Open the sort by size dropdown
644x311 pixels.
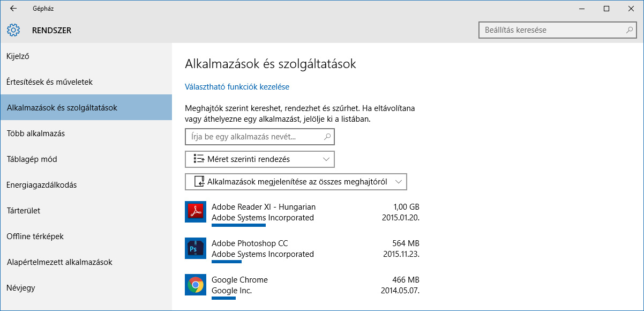260,159
